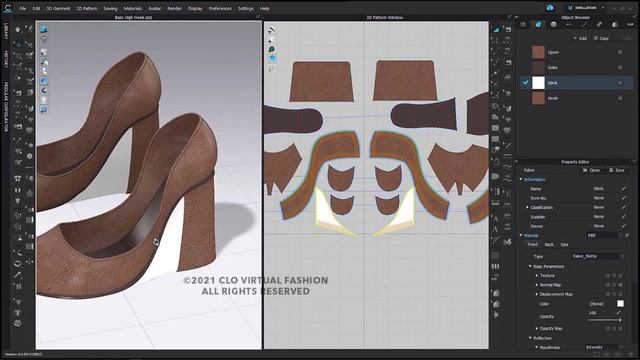Click the Open button in Property Editor
Image resolution: width=640 pixels, height=360 pixels.
(x=591, y=170)
